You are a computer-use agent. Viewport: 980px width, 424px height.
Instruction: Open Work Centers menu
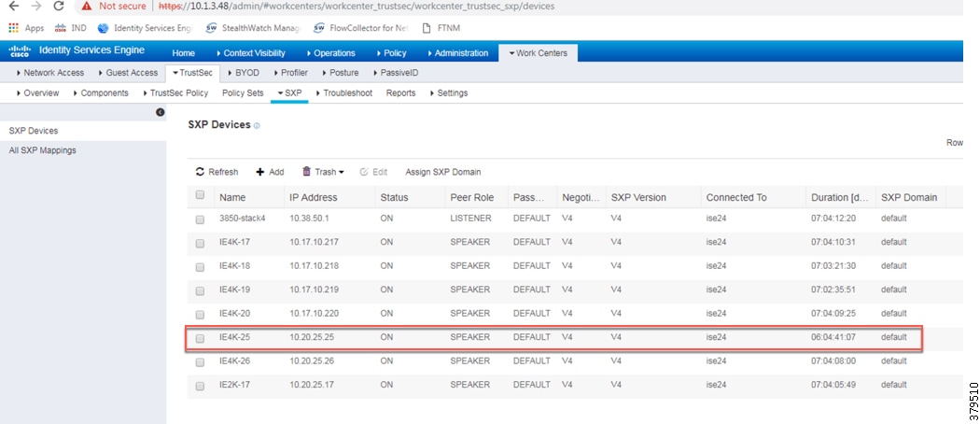point(538,53)
